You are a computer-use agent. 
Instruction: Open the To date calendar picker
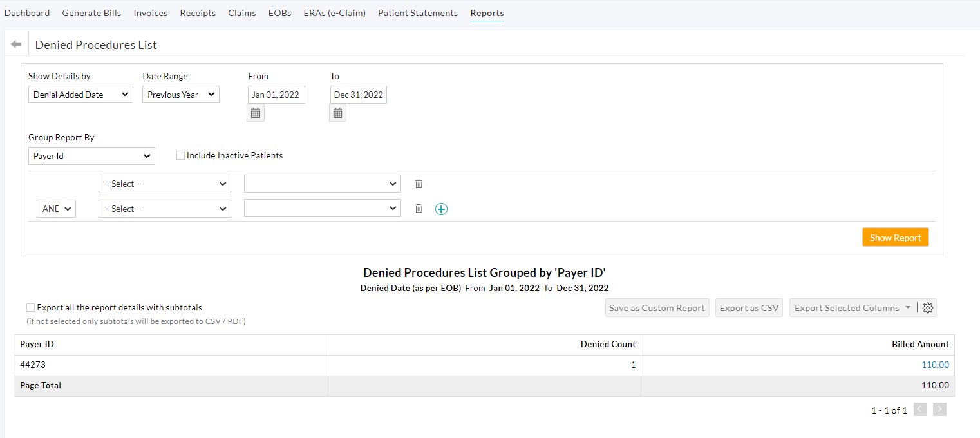click(x=337, y=113)
